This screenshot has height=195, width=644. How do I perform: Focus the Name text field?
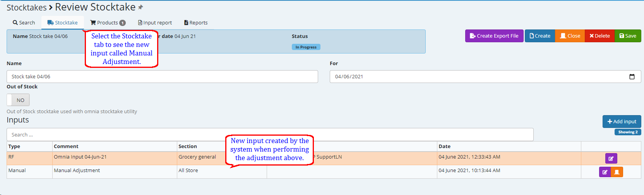point(162,77)
